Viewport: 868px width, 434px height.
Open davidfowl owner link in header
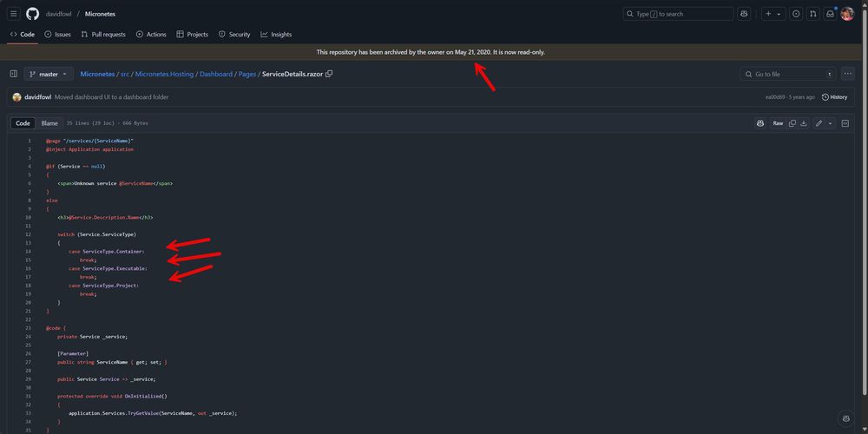(x=58, y=14)
